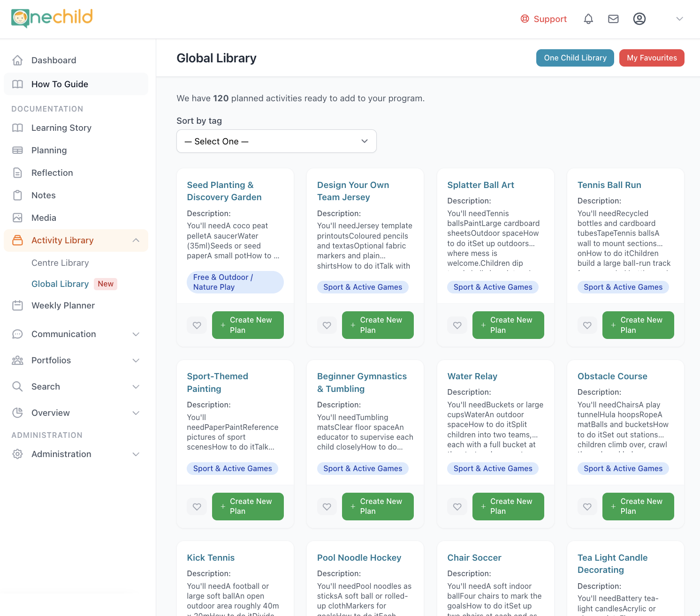700x616 pixels.
Task: Click Sport & Active Games tag on Water Relay
Action: pos(493,468)
